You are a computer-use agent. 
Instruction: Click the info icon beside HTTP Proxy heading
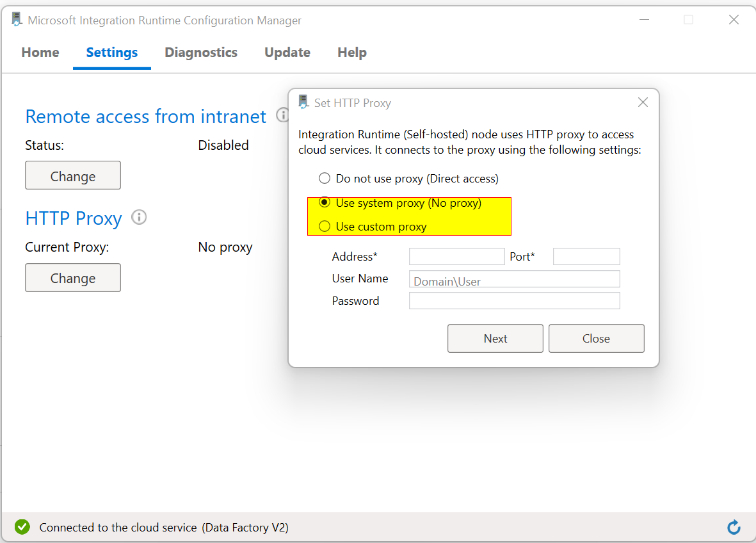[139, 218]
